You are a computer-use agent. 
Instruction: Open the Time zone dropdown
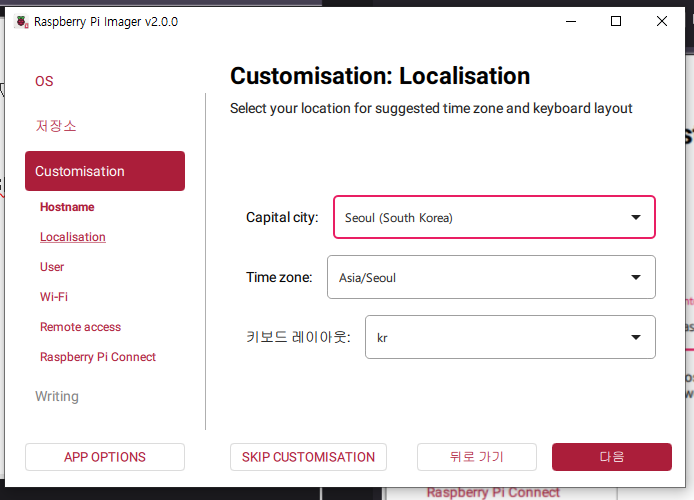[491, 277]
